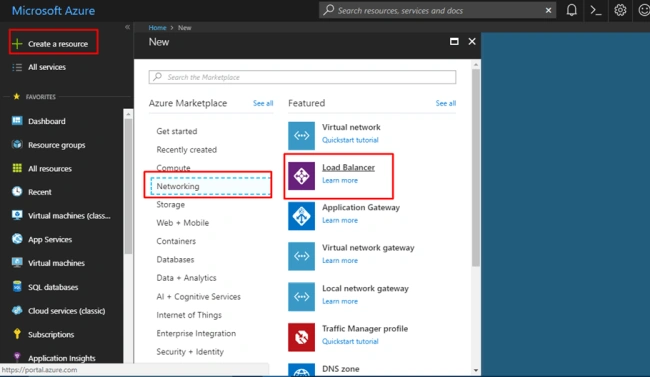The height and width of the screenshot is (377, 650).
Task: Select Recently created category
Action: (187, 150)
